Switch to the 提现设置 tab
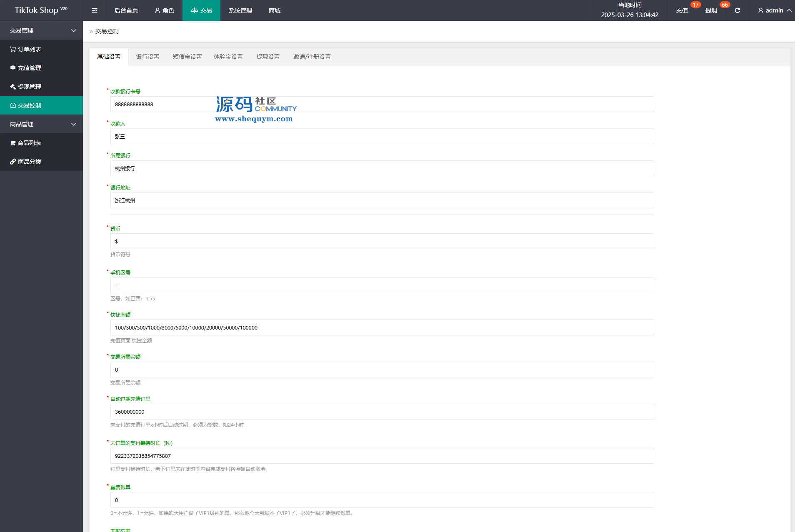Image resolution: width=795 pixels, height=532 pixels. point(268,57)
